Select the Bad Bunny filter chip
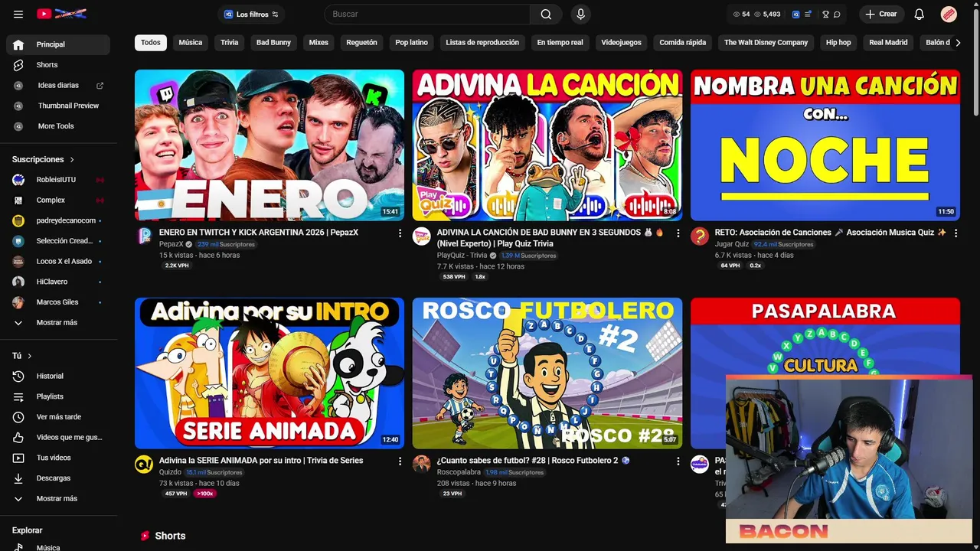Screen dimensions: 980x551 [x=273, y=43]
